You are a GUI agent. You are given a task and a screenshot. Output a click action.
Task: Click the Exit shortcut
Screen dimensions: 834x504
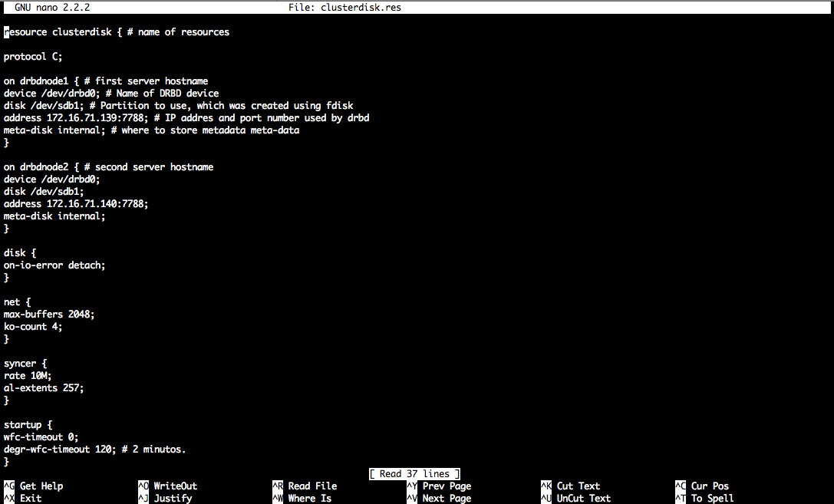pos(23,498)
